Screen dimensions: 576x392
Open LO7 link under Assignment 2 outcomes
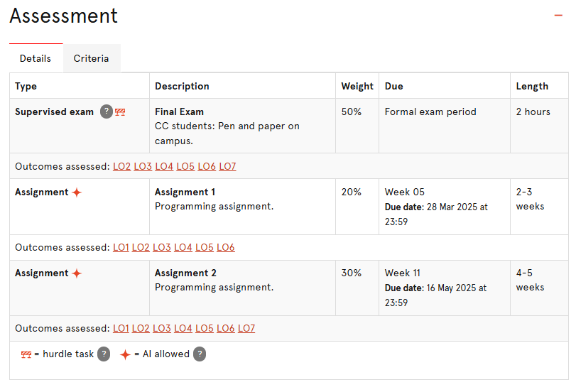pyautogui.click(x=246, y=328)
